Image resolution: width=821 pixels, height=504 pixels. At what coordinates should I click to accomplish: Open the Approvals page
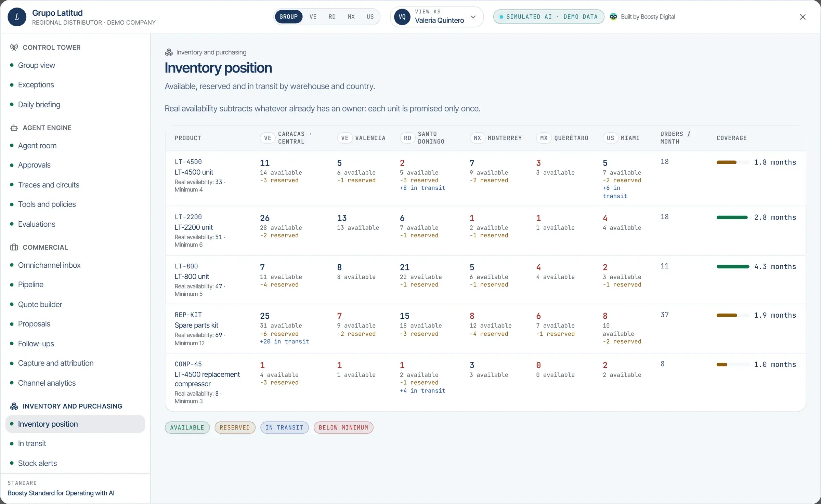(75, 165)
